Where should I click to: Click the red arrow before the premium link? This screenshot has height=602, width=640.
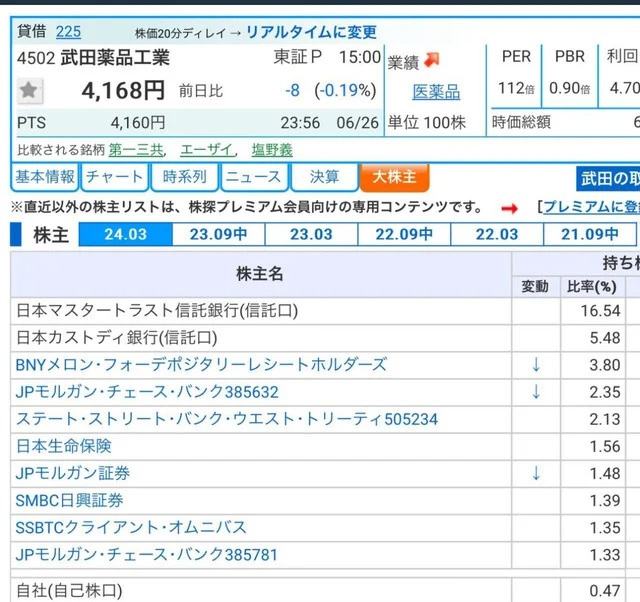[509, 209]
